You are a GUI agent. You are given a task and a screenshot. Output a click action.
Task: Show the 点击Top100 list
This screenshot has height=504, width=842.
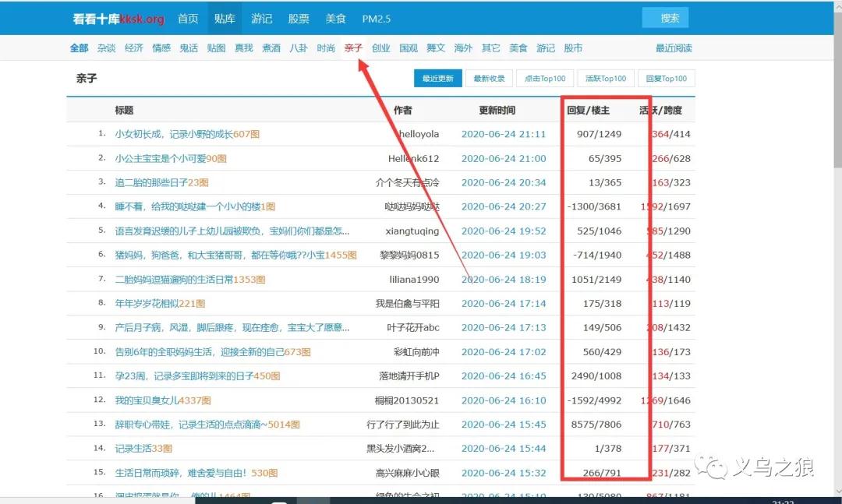pyautogui.click(x=545, y=79)
